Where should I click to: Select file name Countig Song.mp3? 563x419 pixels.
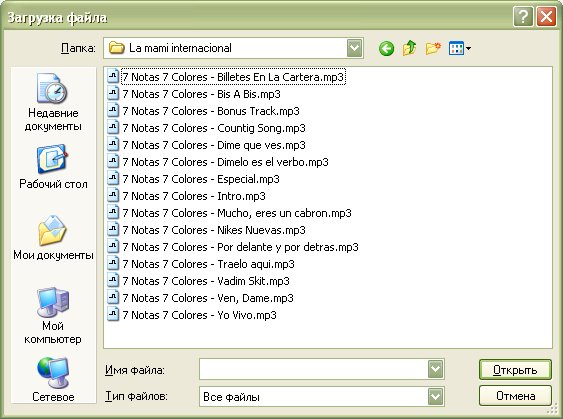click(214, 128)
